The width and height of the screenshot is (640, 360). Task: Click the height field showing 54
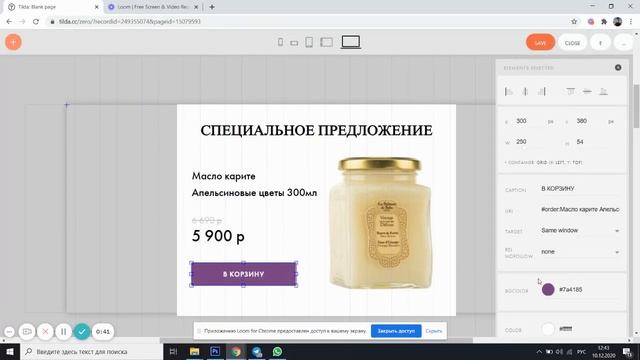[x=590, y=142]
